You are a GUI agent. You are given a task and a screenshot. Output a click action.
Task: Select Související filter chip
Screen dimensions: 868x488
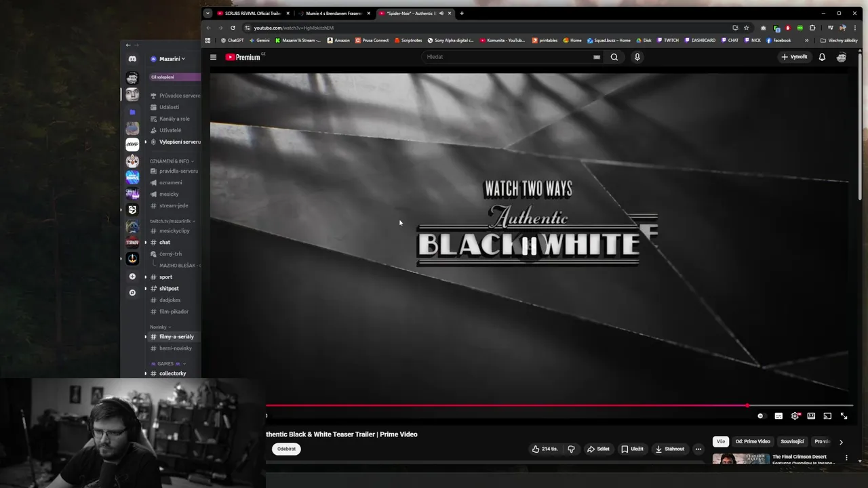pos(792,441)
